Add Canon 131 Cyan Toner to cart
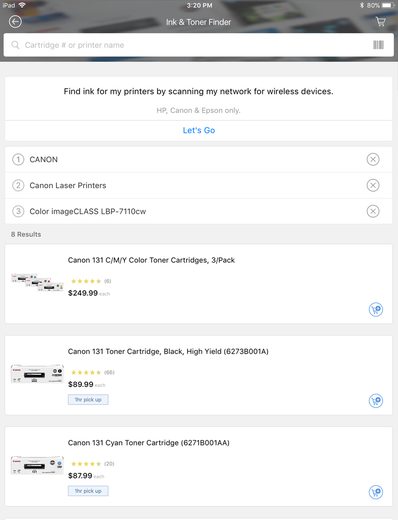The height and width of the screenshot is (520, 398). pyautogui.click(x=376, y=492)
